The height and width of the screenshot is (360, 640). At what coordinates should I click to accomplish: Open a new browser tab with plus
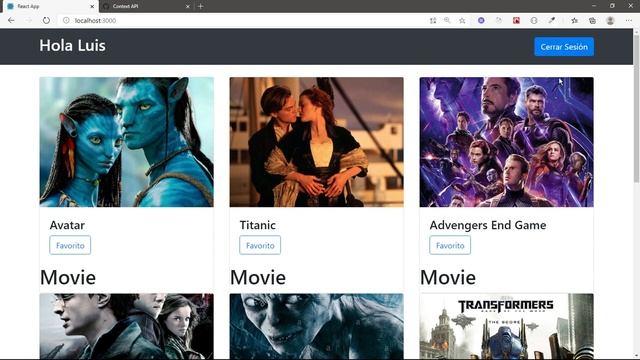click(200, 6)
